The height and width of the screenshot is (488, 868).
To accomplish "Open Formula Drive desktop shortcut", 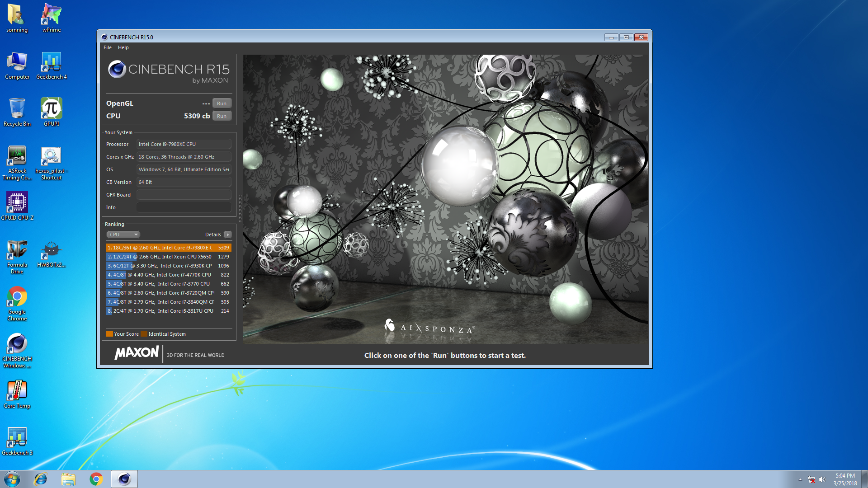I will [17, 257].
